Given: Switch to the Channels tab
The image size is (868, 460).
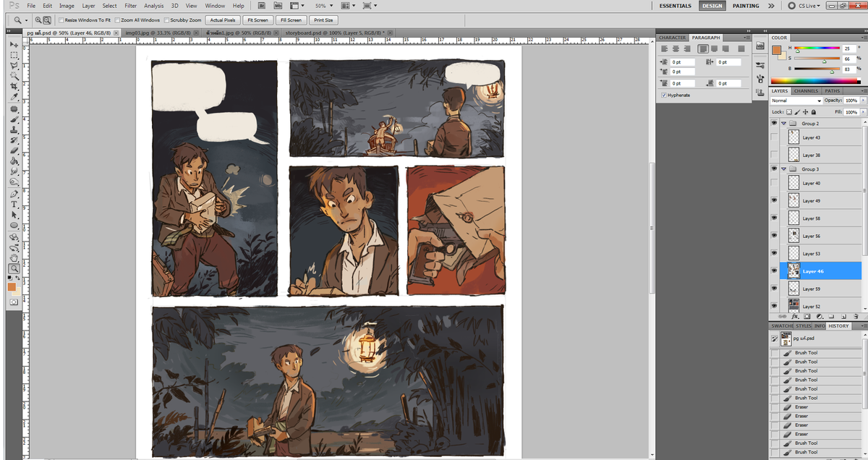Looking at the screenshot, I should pos(806,91).
